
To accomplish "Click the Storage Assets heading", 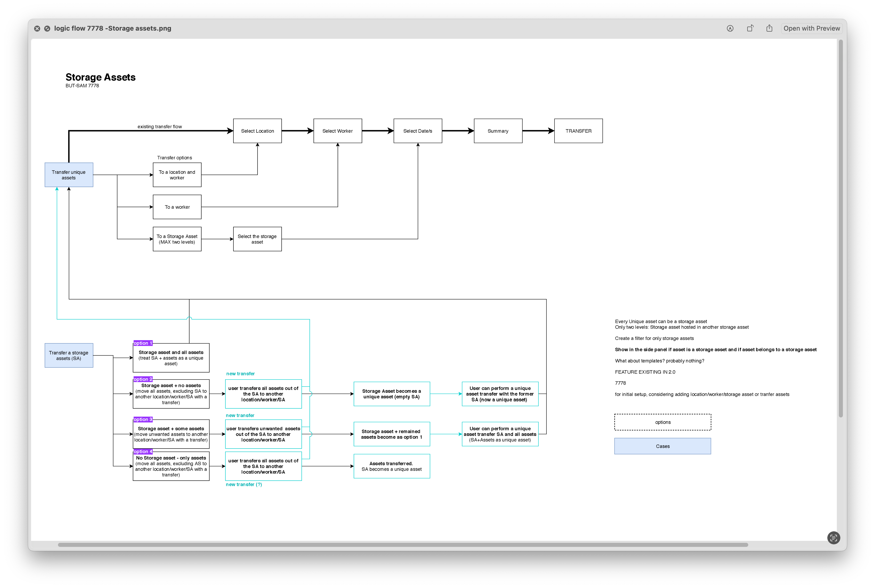I will (101, 77).
